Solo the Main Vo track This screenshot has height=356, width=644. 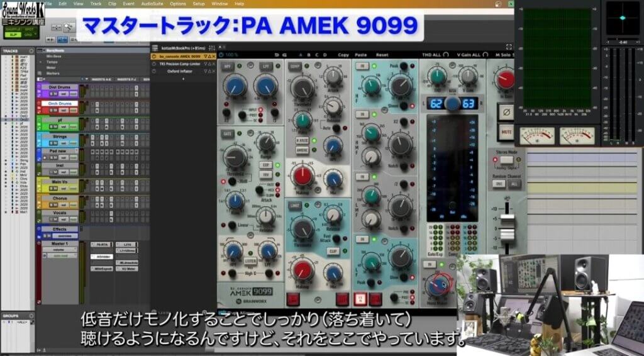click(x=52, y=188)
